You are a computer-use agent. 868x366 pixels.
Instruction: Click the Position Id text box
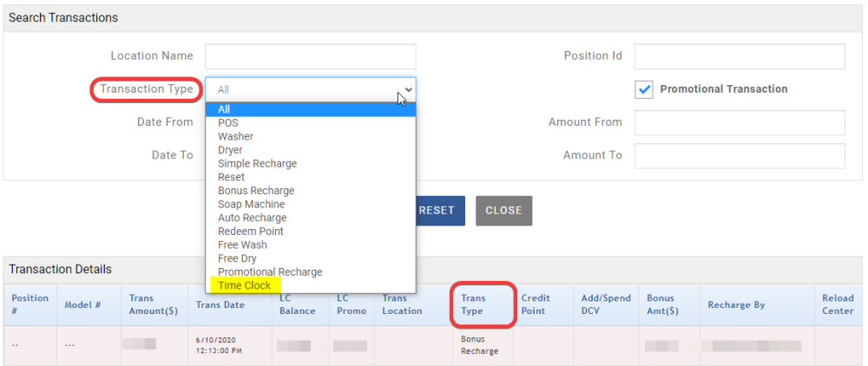[740, 56]
